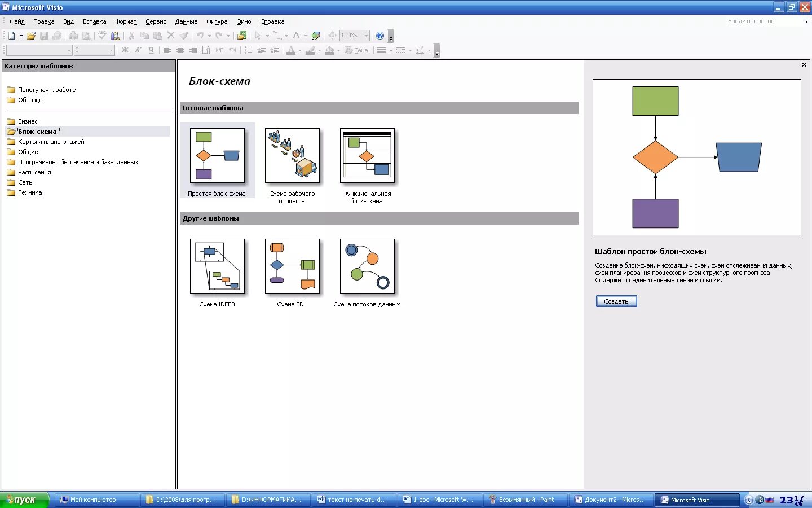Select the Схема SDL template
Screen dimensions: 812x508
[292, 266]
